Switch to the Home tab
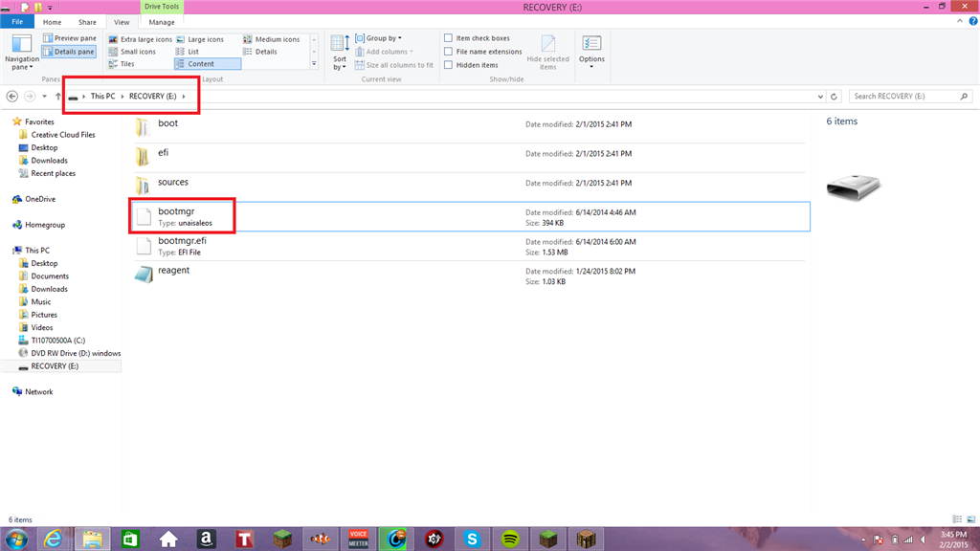Image resolution: width=980 pixels, height=551 pixels. coord(52,22)
